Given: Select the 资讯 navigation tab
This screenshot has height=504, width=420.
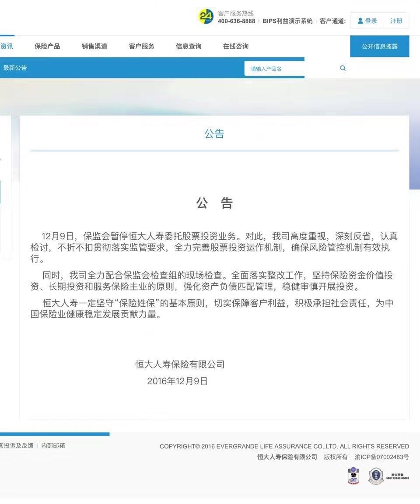Looking at the screenshot, I should [7, 46].
